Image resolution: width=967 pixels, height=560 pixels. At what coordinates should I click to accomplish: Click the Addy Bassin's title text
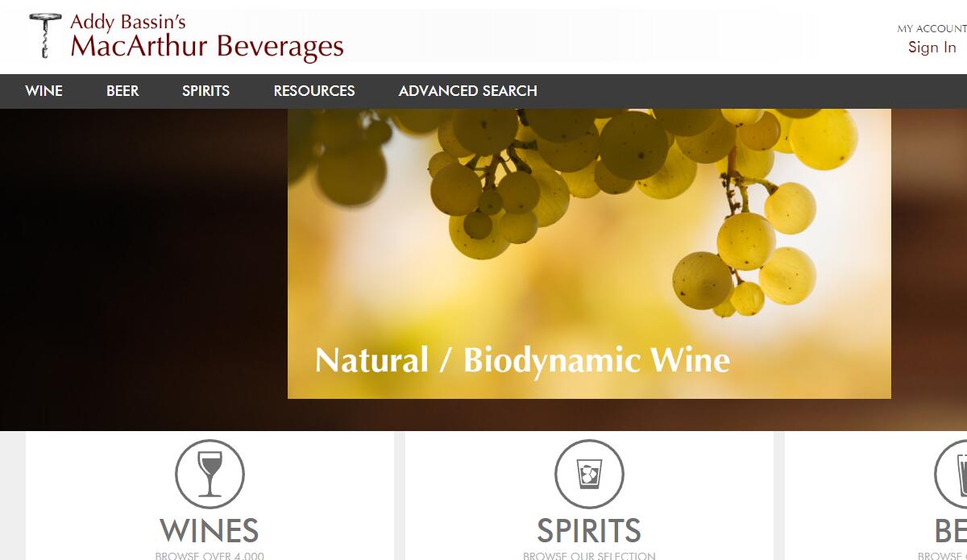[x=128, y=22]
